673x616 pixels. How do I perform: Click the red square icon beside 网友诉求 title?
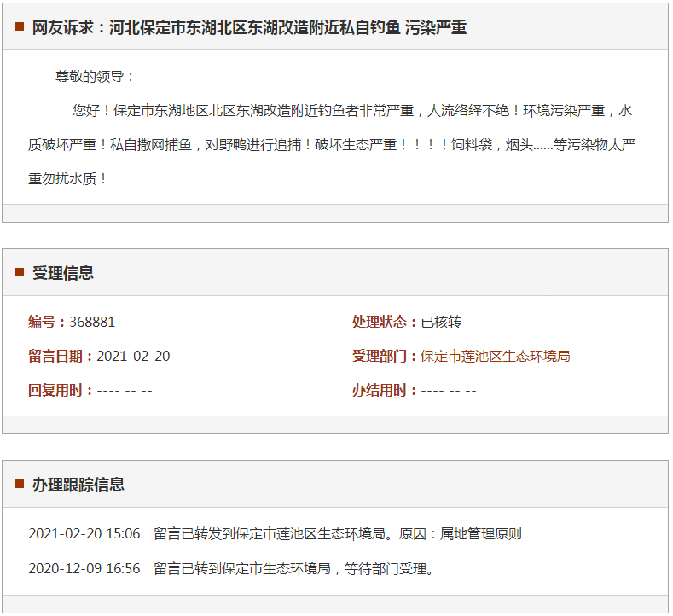click(19, 27)
